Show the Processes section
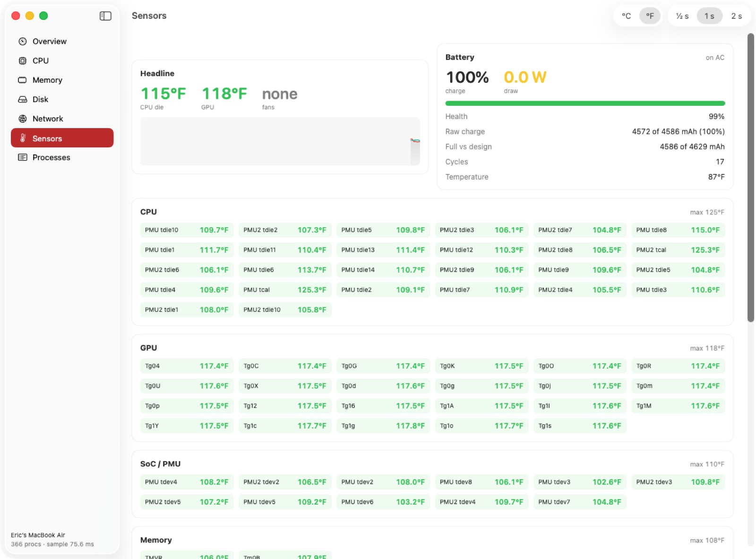Image resolution: width=756 pixels, height=559 pixels. click(62, 158)
